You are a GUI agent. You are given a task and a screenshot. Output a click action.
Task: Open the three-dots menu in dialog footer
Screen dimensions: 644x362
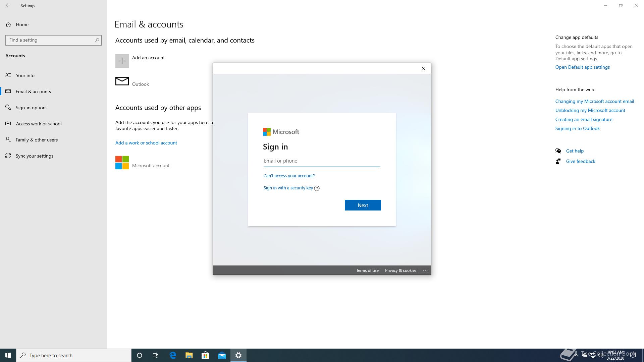point(426,270)
